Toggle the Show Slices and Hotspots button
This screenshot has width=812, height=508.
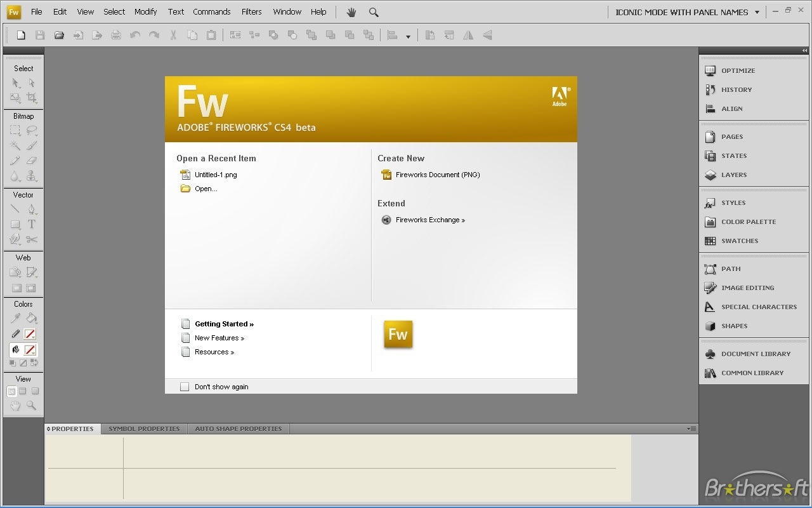click(31, 288)
